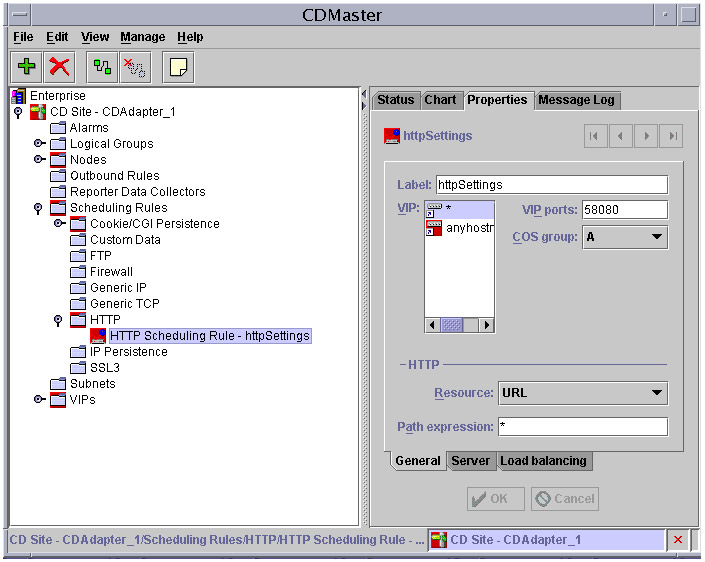
Task: Click the Outbound Rules folder icon
Action: tap(58, 176)
